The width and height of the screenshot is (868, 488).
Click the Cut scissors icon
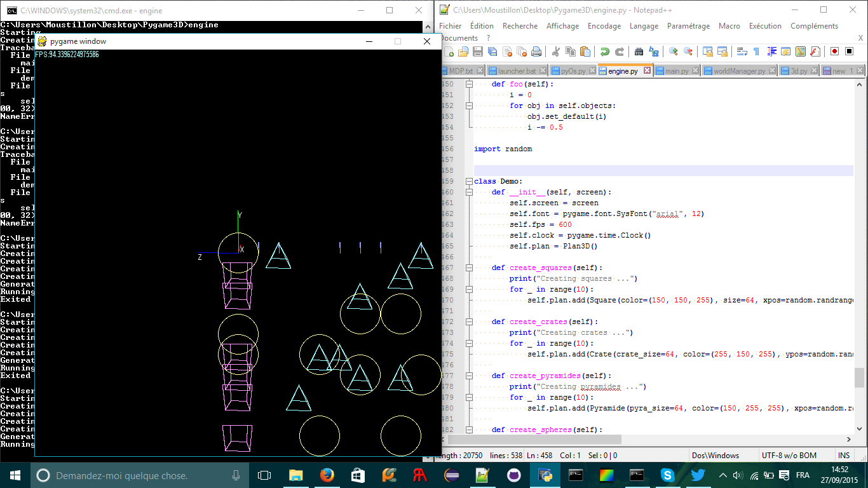557,51
